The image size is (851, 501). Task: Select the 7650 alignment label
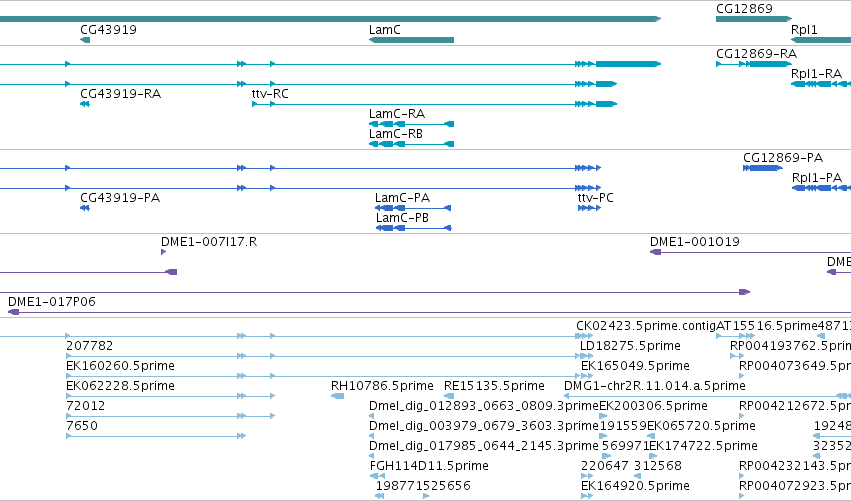(82, 426)
